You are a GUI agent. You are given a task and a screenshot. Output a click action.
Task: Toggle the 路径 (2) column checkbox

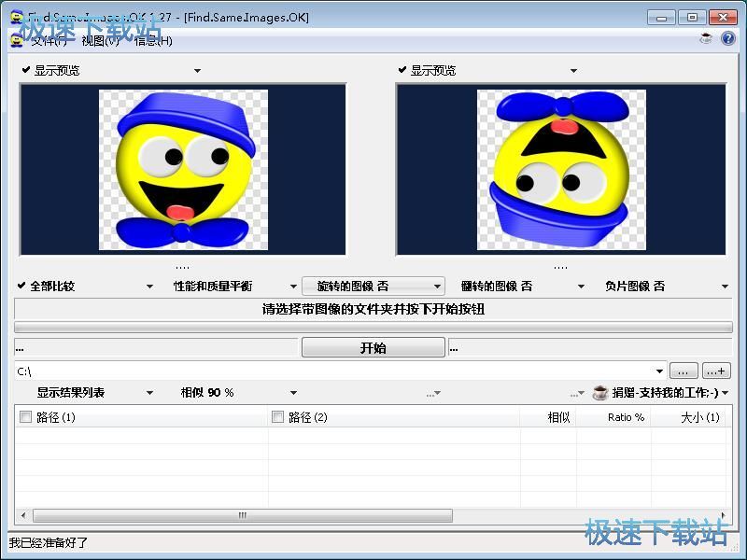click(x=277, y=417)
